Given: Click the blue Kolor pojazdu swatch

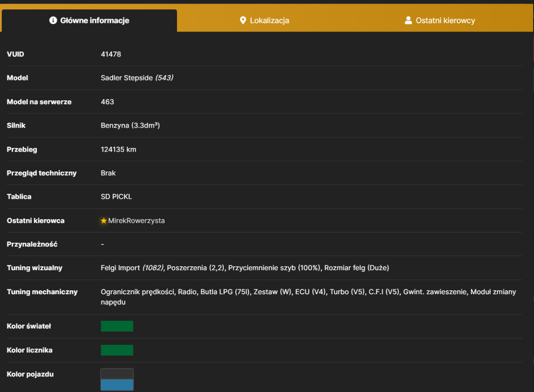Looking at the screenshot, I should [x=117, y=385].
